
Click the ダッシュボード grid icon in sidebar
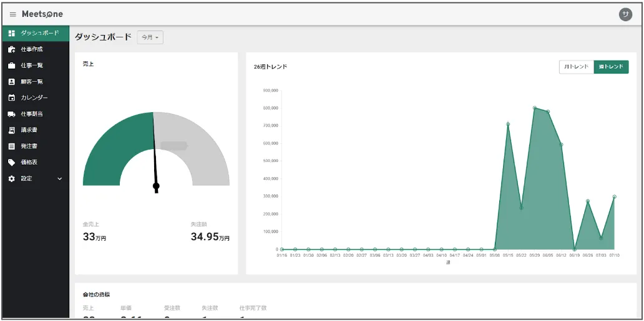click(11, 33)
